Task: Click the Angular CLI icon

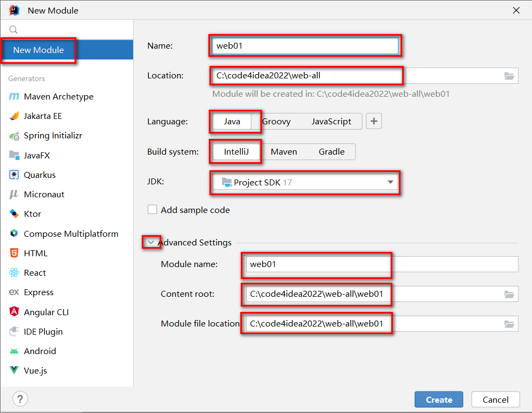Action: (x=14, y=312)
